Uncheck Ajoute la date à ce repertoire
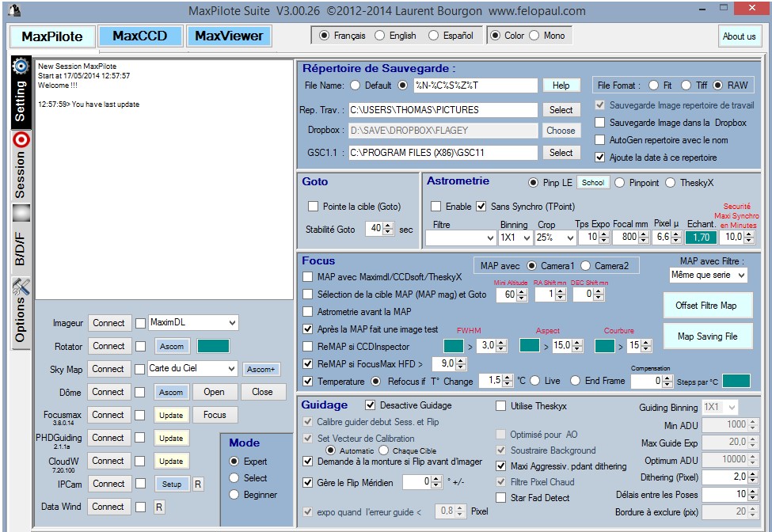 (599, 158)
